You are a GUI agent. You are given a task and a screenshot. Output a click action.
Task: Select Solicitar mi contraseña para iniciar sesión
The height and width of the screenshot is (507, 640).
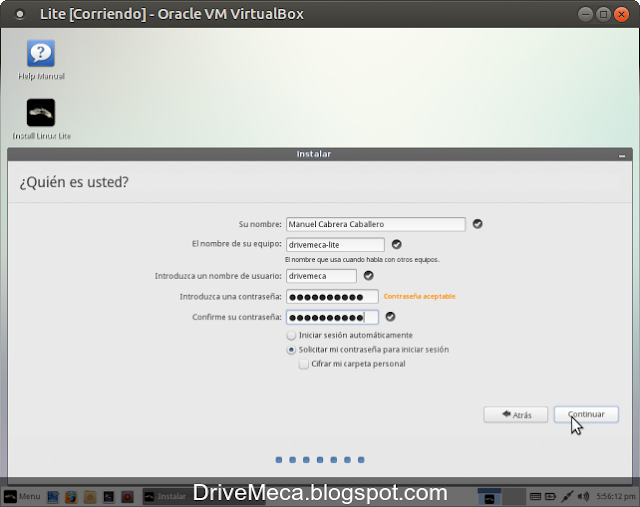point(367,349)
